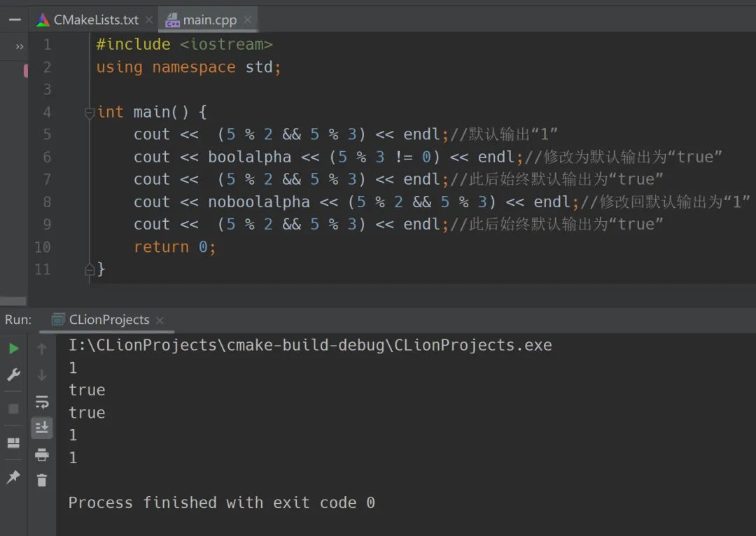756x536 pixels.
Task: Click 'Process finished with exit code 0'
Action: click(221, 502)
